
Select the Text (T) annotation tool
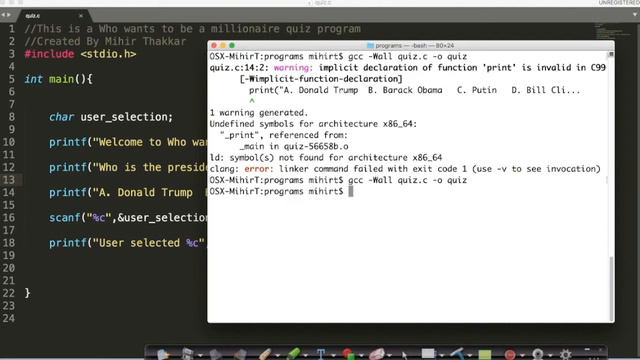coord(321,355)
